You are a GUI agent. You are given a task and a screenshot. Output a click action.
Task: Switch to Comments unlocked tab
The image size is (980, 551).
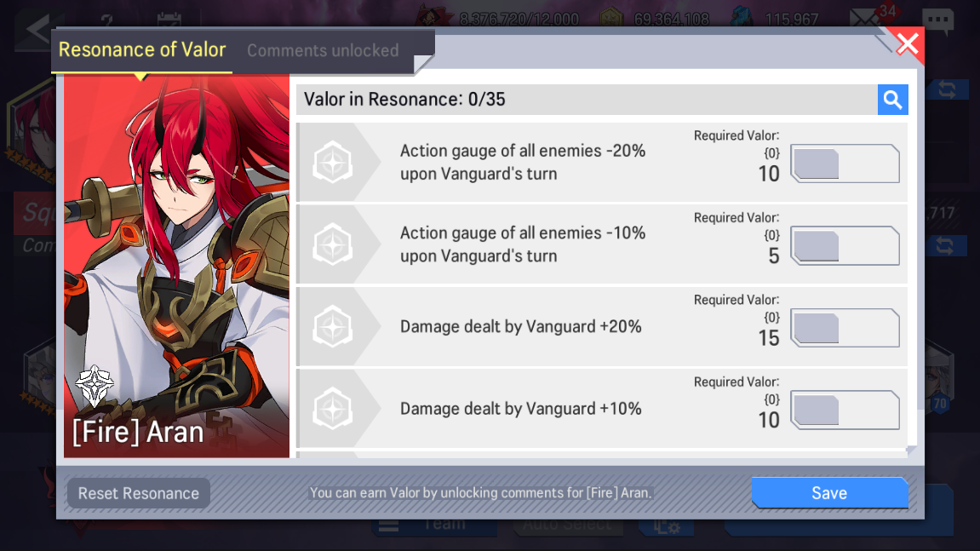coord(323,50)
